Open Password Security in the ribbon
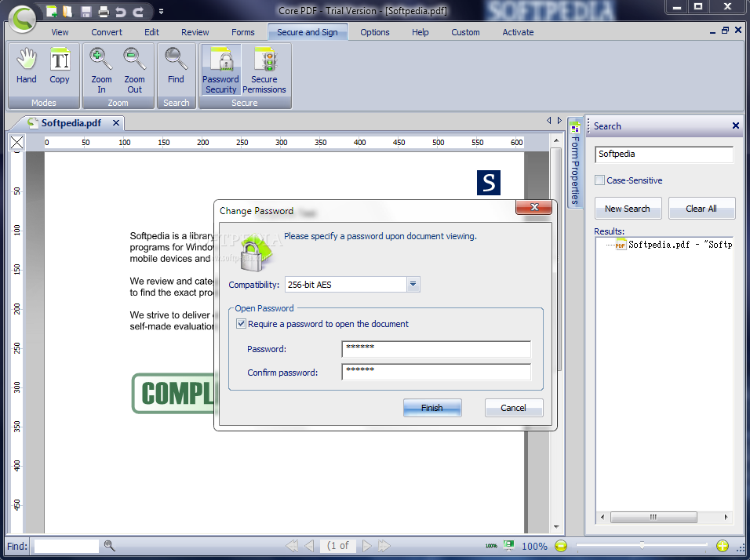This screenshot has width=750, height=560. (x=220, y=71)
